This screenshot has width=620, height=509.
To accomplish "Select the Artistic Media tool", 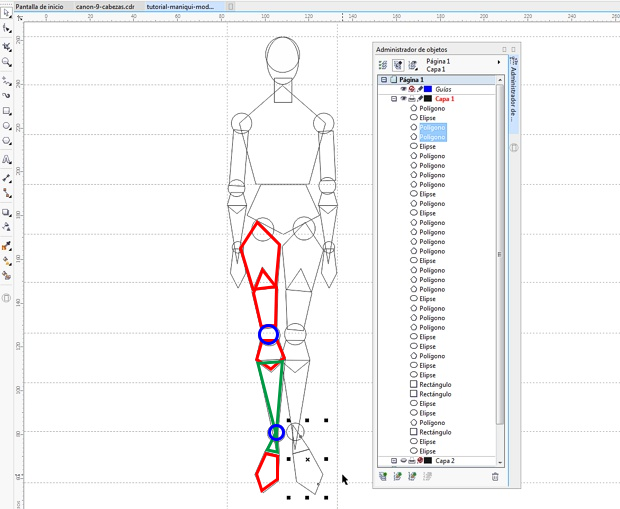I will tap(6, 95).
